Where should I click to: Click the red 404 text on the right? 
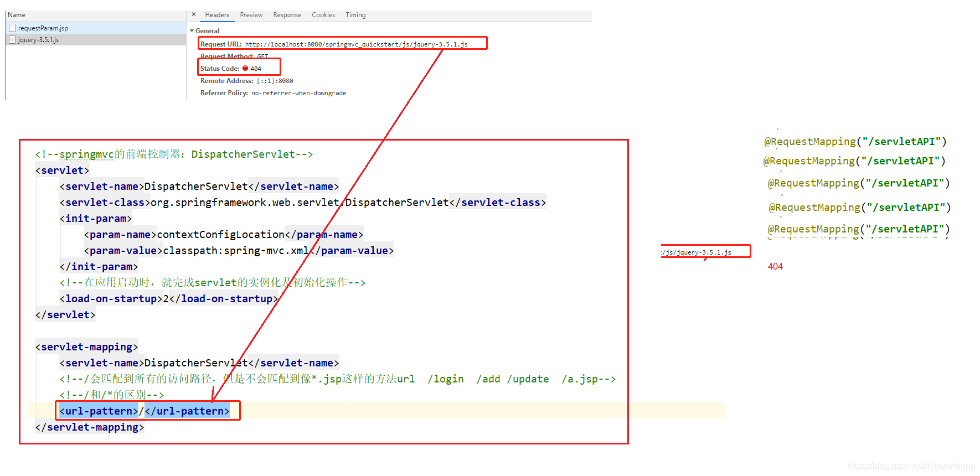[x=775, y=266]
